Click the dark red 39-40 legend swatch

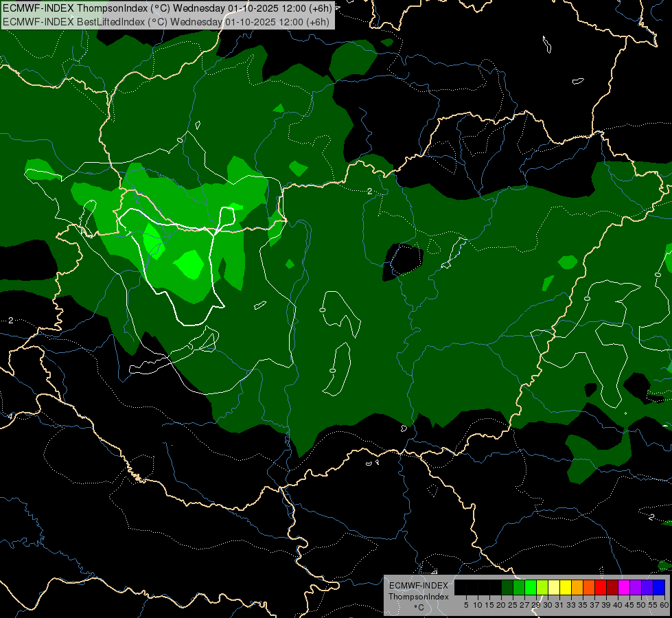[612, 587]
